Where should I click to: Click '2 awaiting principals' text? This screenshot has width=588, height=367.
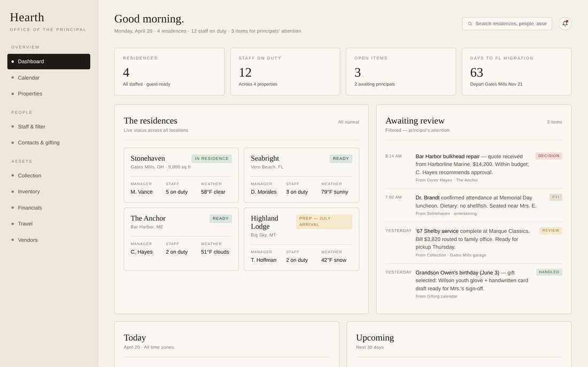point(375,84)
